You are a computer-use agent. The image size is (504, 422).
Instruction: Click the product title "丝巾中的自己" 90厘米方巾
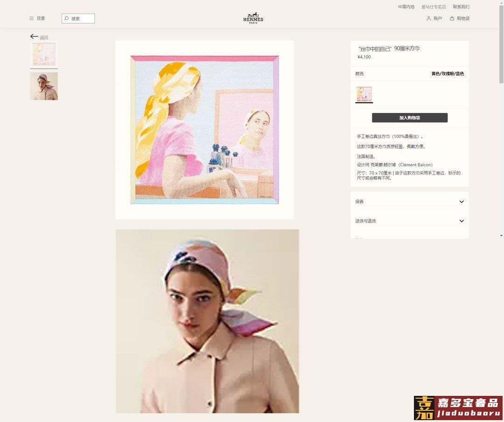(x=389, y=49)
